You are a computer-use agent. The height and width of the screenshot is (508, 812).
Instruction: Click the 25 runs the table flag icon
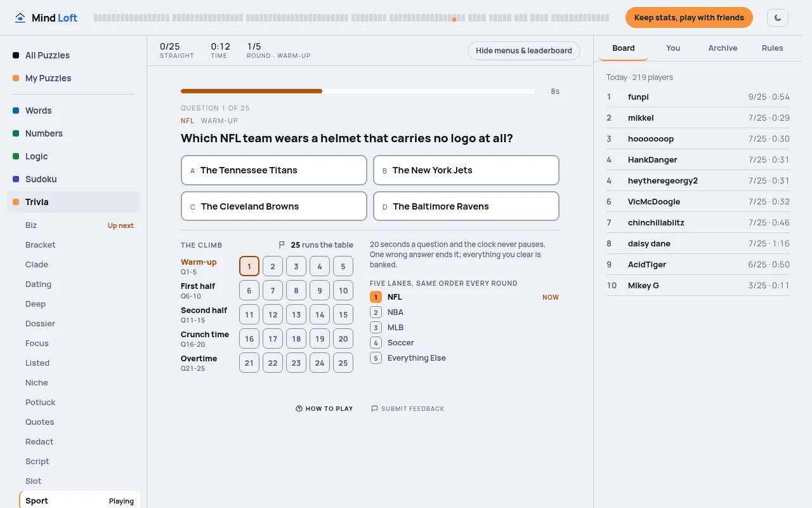282,245
